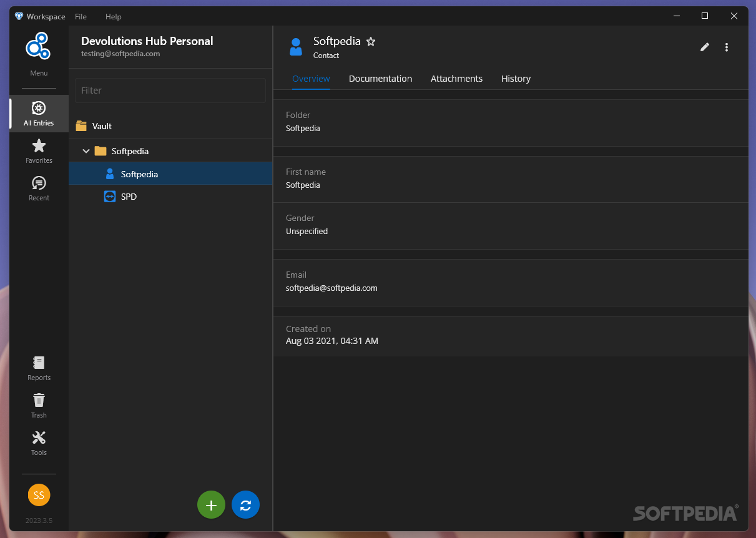Switch to the Documentation tab
The height and width of the screenshot is (538, 756).
coord(380,79)
